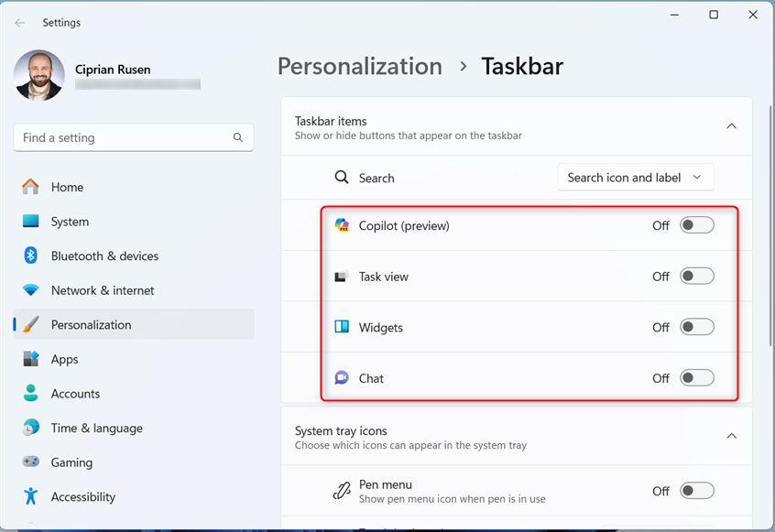775x532 pixels.
Task: Click the Taskbar breadcrumb title
Action: coord(522,67)
